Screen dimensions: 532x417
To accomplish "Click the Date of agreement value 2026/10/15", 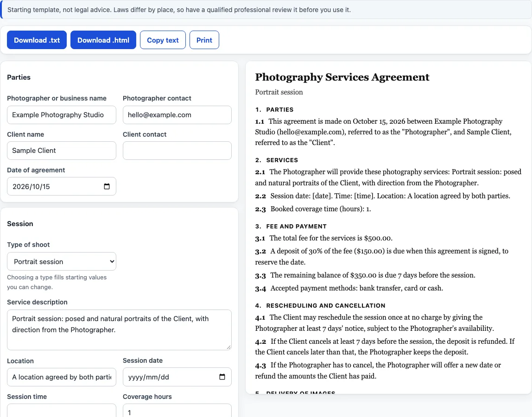I will click(x=31, y=187).
